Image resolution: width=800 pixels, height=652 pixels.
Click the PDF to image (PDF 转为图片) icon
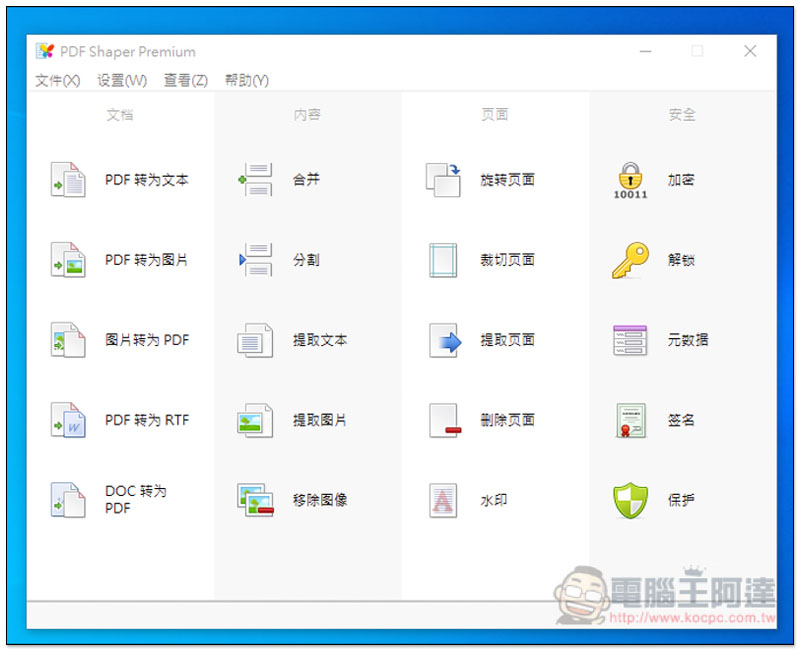click(x=68, y=260)
